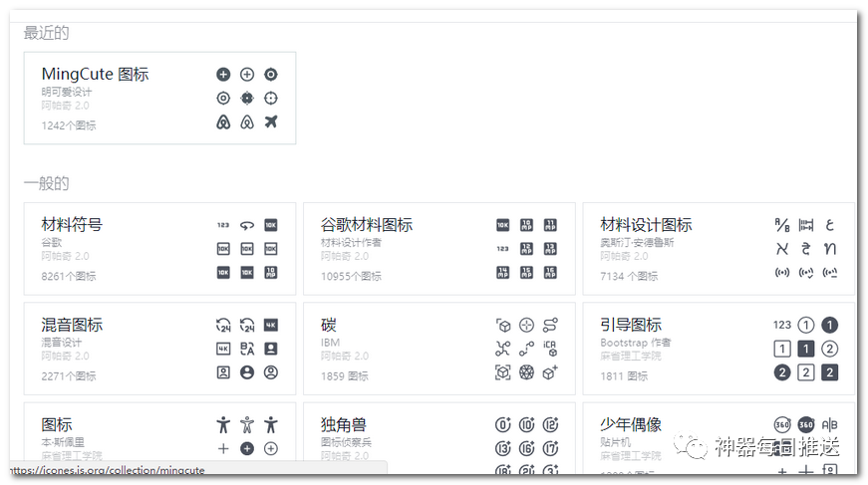Click the A/B icon in 材料设计图标 card

[782, 225]
